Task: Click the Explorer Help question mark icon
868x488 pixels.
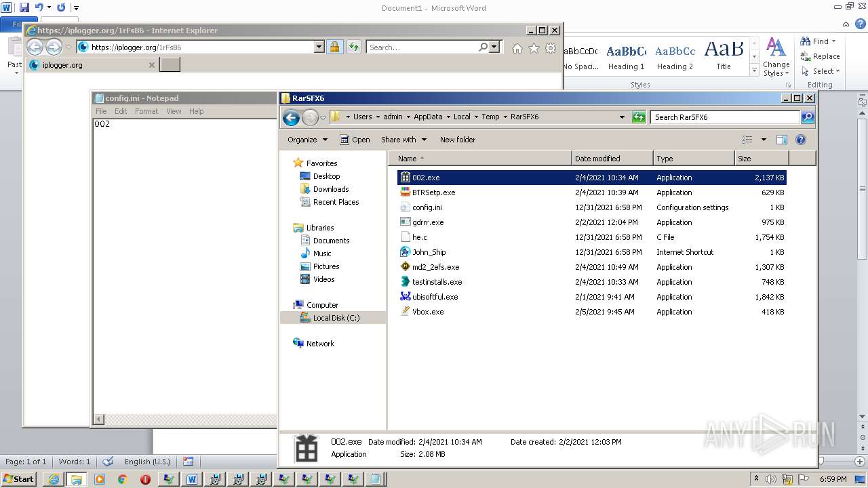Action: point(800,140)
